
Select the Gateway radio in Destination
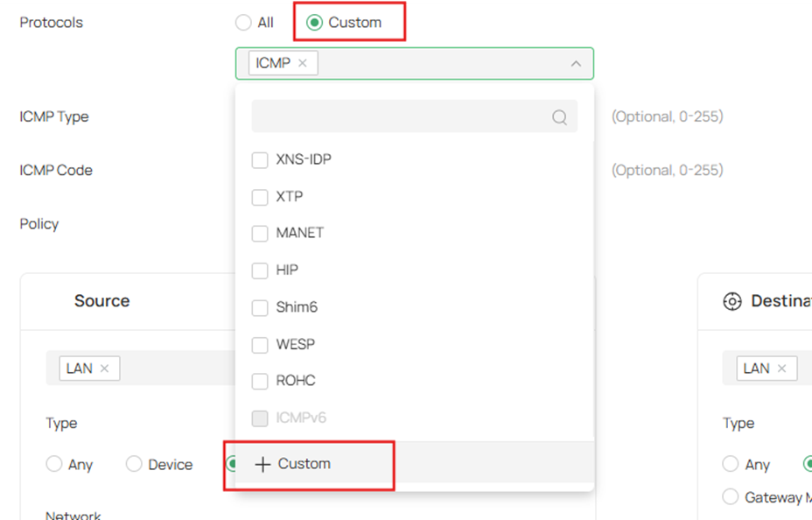click(x=730, y=496)
